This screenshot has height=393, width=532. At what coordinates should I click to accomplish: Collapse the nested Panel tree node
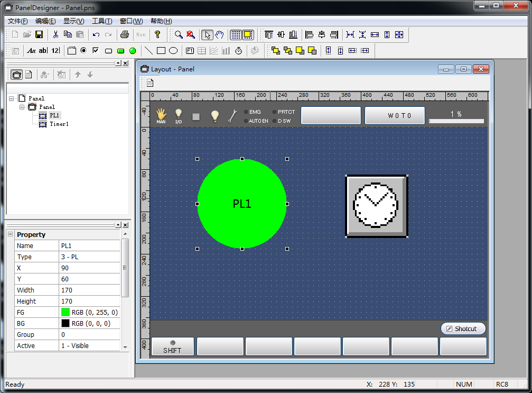[22, 107]
